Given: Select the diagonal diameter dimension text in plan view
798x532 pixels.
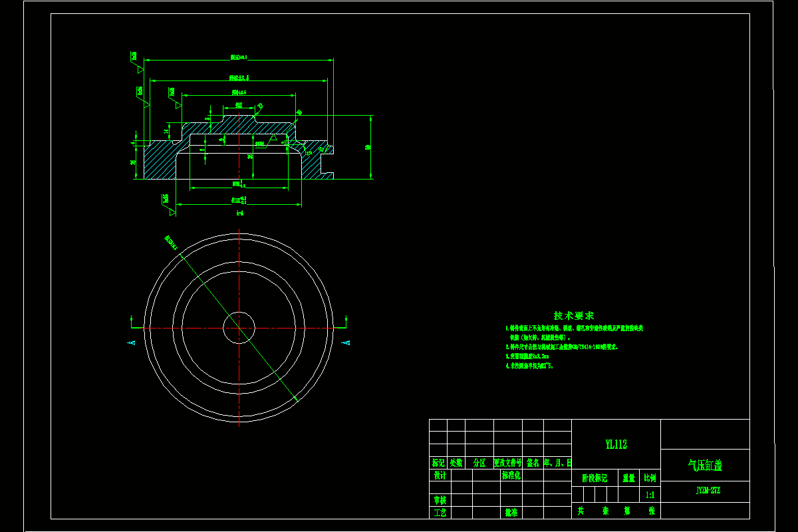Looking at the screenshot, I should tap(172, 243).
